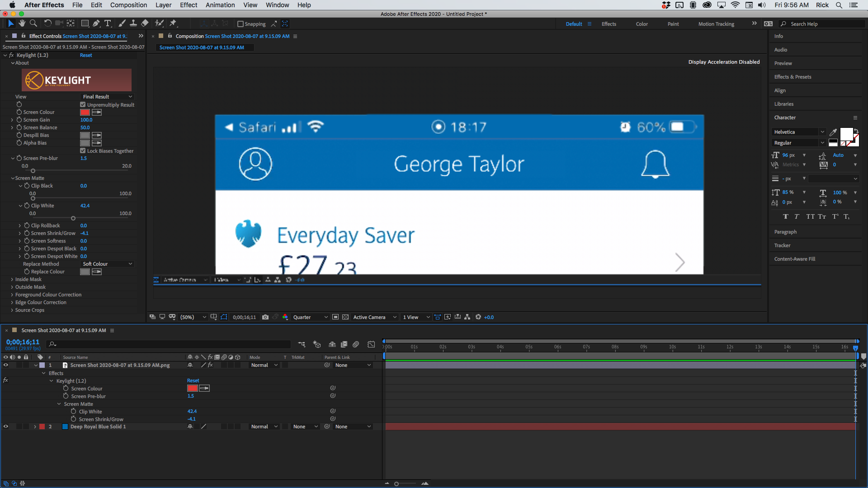Uncheck Unpremultiply Result in Keylight
Image resolution: width=868 pixels, height=488 pixels.
tap(83, 104)
